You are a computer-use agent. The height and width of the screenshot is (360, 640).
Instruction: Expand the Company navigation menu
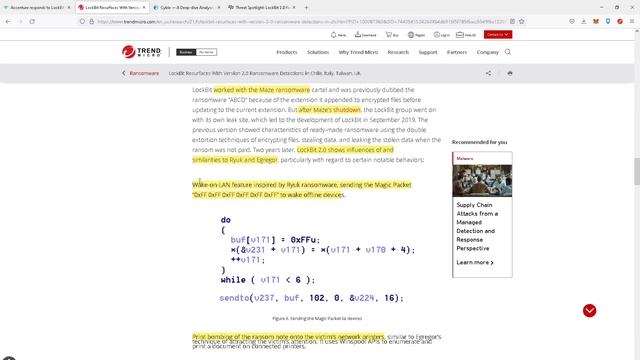click(487, 52)
